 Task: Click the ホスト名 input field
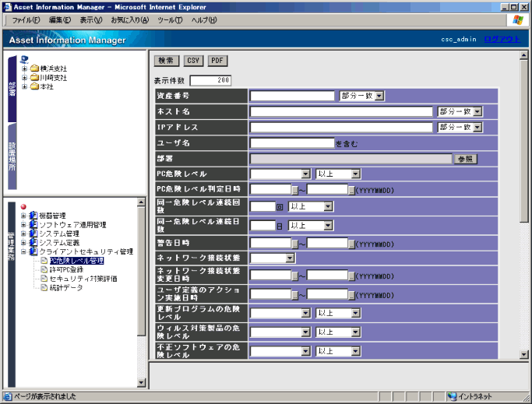click(341, 111)
